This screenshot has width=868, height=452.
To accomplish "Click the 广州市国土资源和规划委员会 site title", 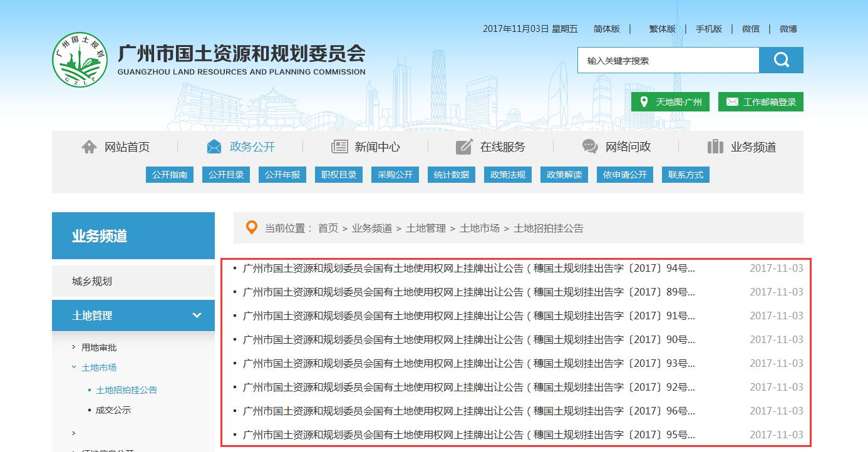I will click(x=242, y=53).
